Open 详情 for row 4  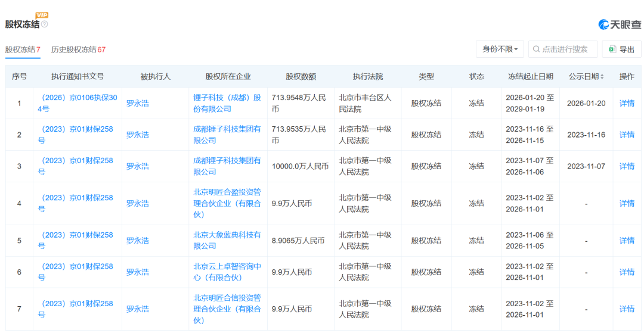627,203
